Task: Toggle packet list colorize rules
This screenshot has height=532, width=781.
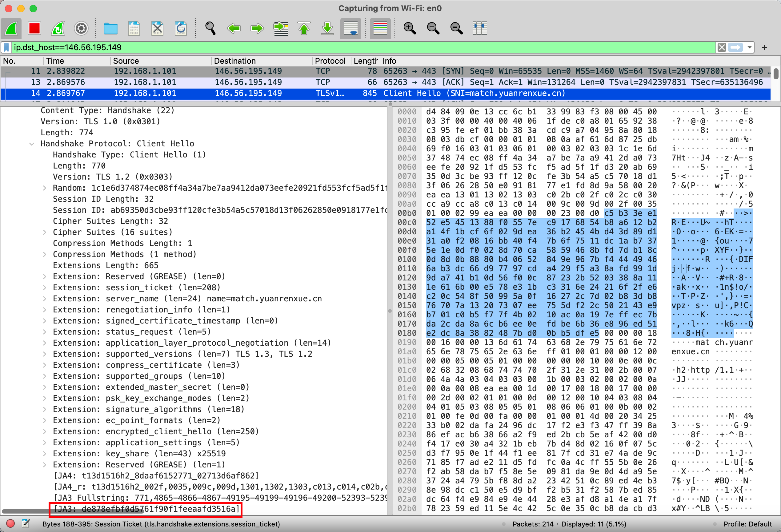Action: [380, 29]
